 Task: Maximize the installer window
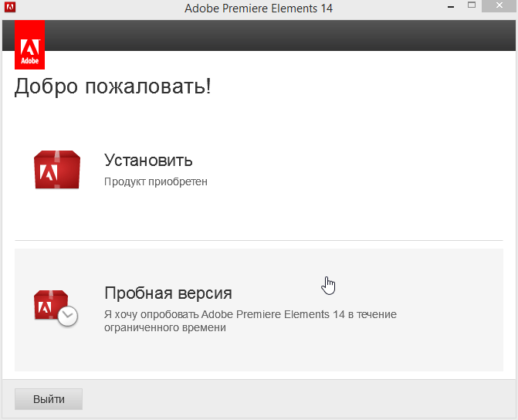[472, 5]
